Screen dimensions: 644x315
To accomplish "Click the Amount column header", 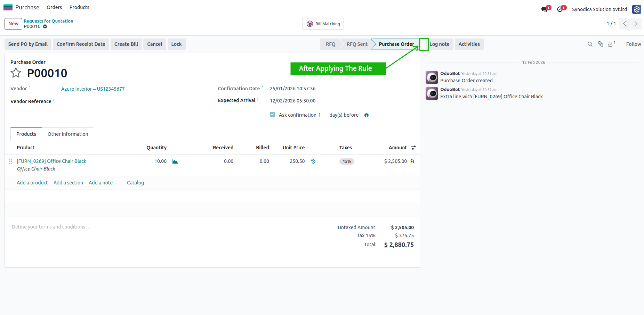I will tap(398, 148).
